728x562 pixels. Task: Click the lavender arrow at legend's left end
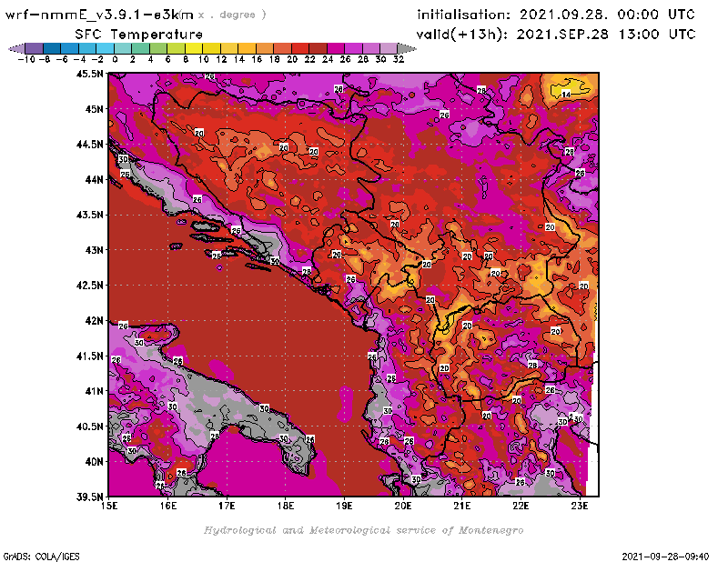point(15,48)
